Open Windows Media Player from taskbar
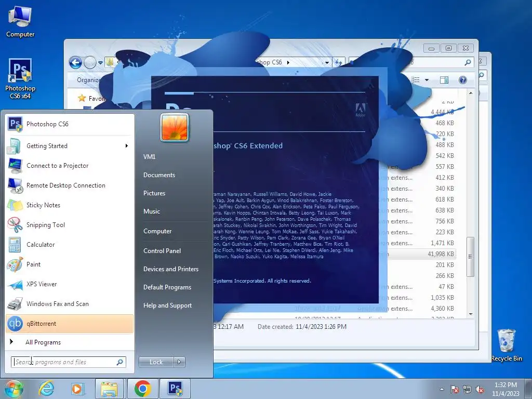Image resolution: width=532 pixels, height=399 pixels. [77, 389]
